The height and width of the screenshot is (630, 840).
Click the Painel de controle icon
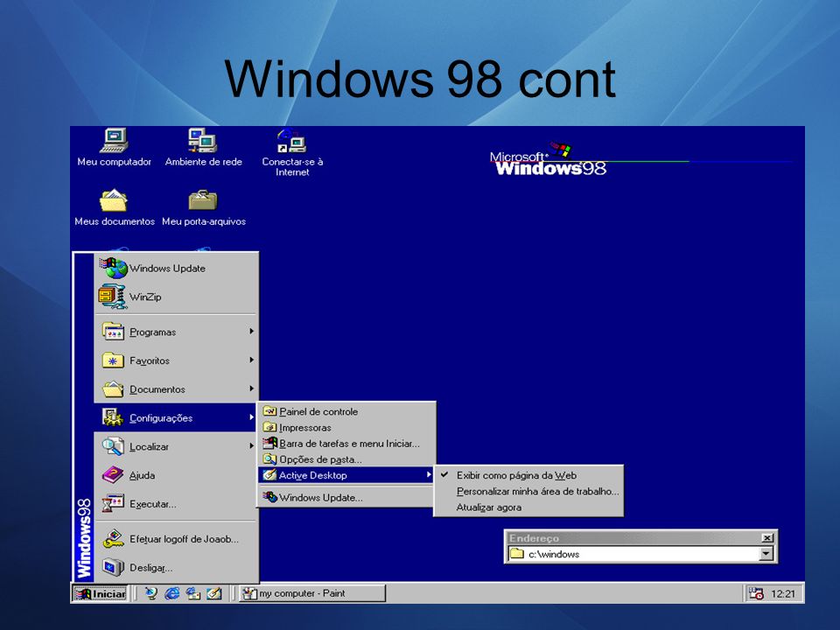[x=270, y=411]
